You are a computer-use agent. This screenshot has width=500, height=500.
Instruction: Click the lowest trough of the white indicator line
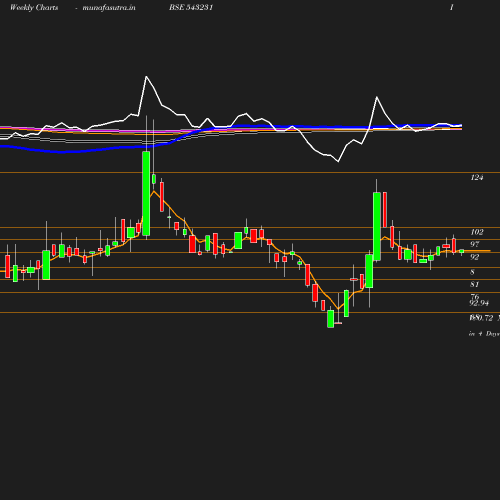coord(338,162)
